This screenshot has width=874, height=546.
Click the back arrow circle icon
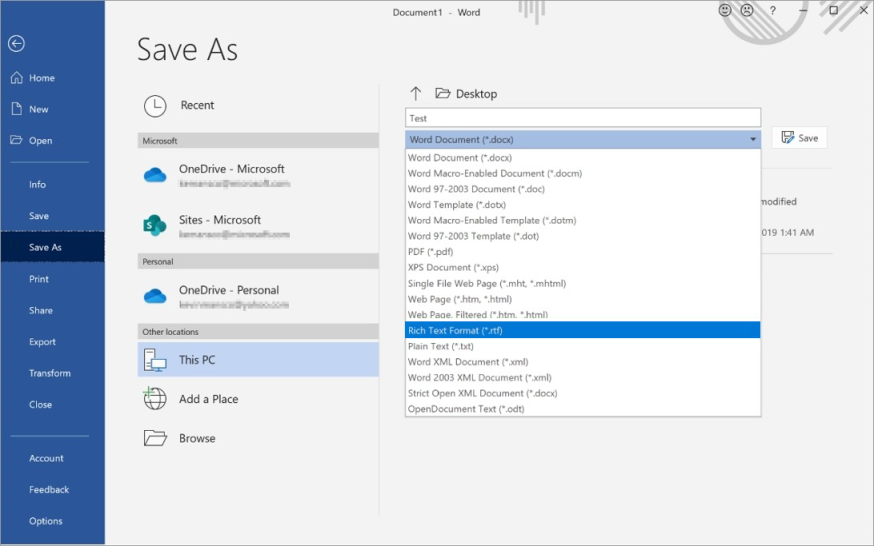(16, 44)
